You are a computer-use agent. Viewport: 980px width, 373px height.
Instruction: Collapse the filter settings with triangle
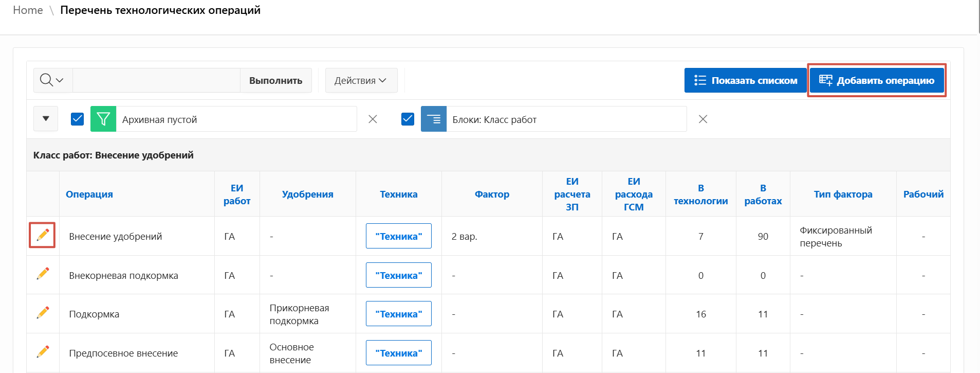(x=46, y=119)
